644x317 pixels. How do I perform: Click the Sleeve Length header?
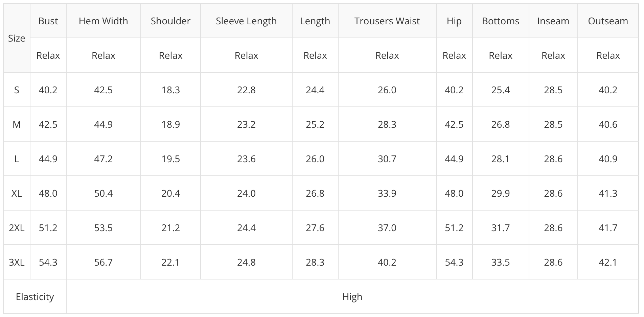[246, 21]
